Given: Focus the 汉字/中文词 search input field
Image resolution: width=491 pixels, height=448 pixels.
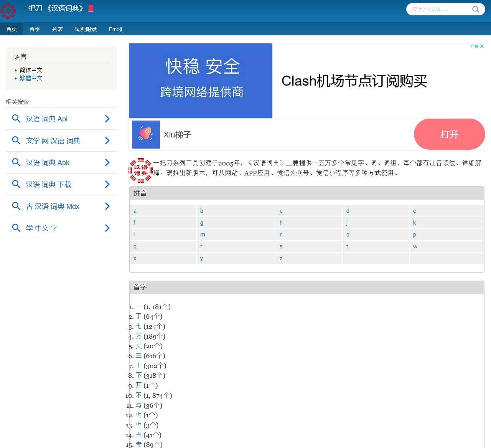Looking at the screenshot, I should (439, 9).
